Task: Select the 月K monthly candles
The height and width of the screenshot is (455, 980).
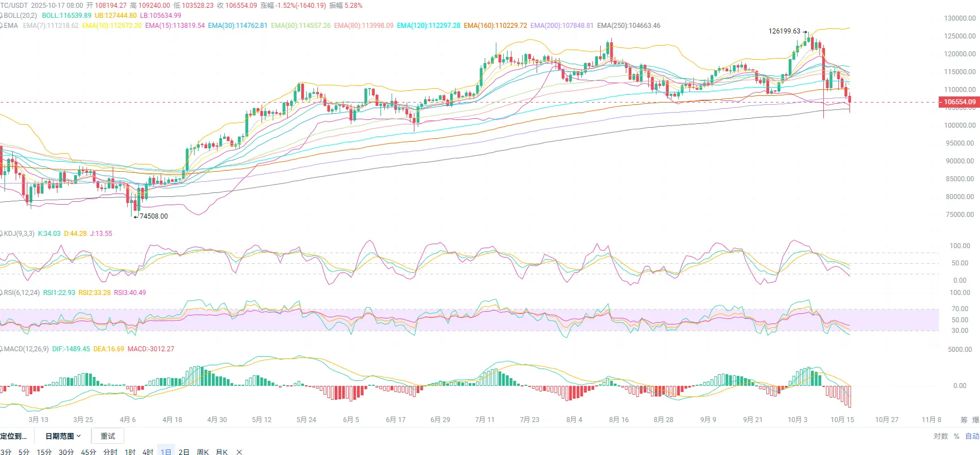Action: [222, 452]
